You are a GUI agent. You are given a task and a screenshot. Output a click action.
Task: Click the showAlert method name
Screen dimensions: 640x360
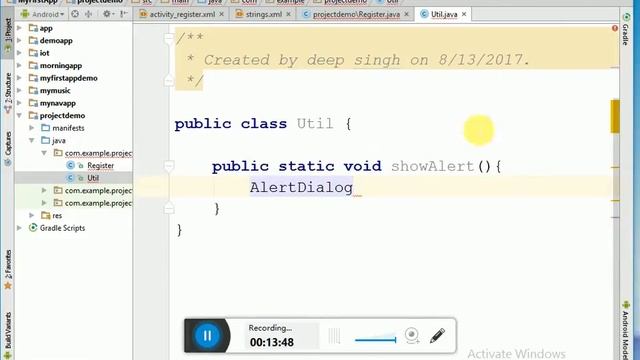[432, 166]
